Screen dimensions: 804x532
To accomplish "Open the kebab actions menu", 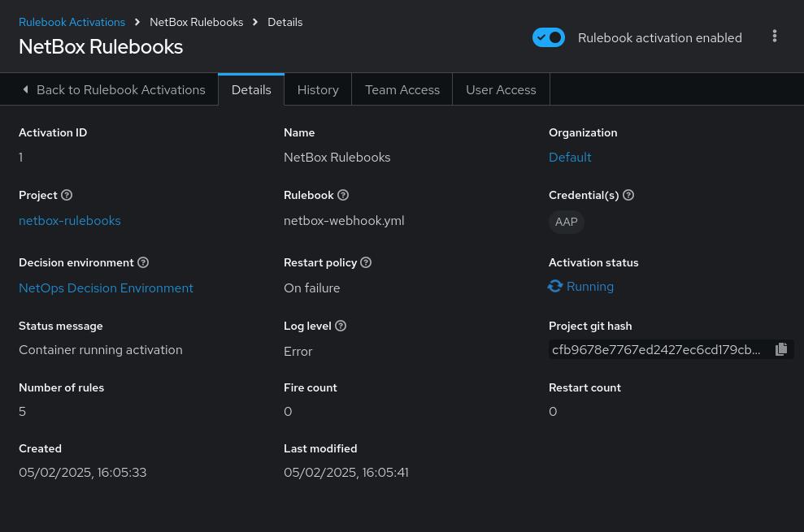I will click(774, 37).
